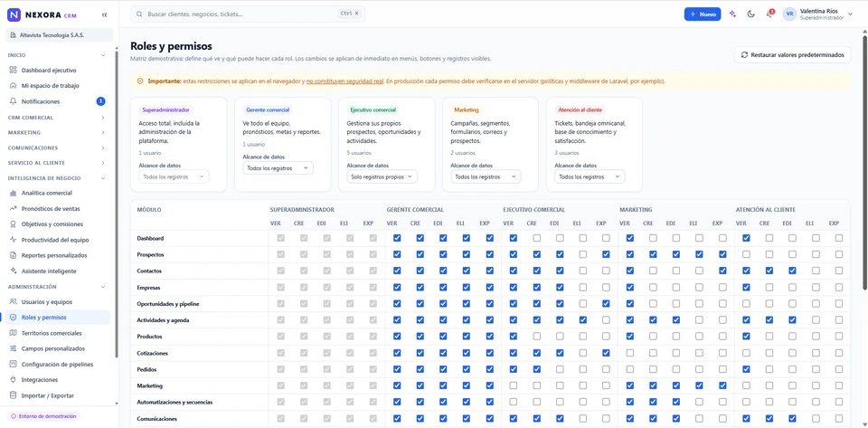Click the company building icon beside Altavista
Screen dimensions: 868x428
click(14, 35)
